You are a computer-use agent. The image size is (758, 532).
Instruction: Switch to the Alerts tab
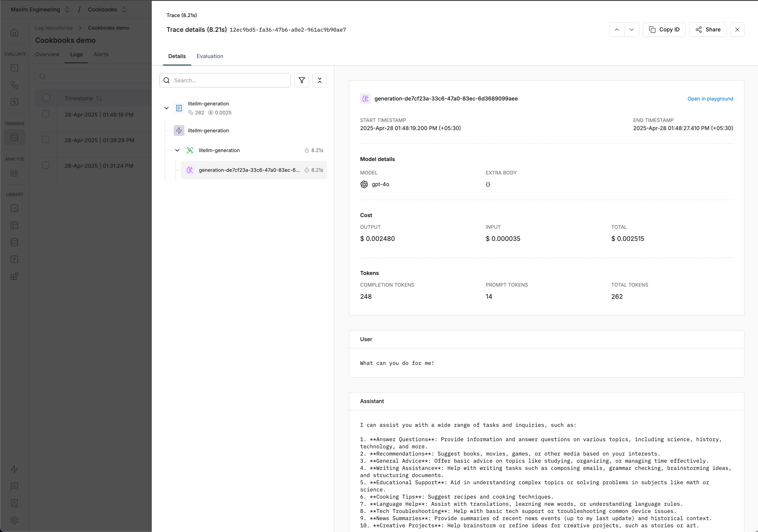(101, 55)
